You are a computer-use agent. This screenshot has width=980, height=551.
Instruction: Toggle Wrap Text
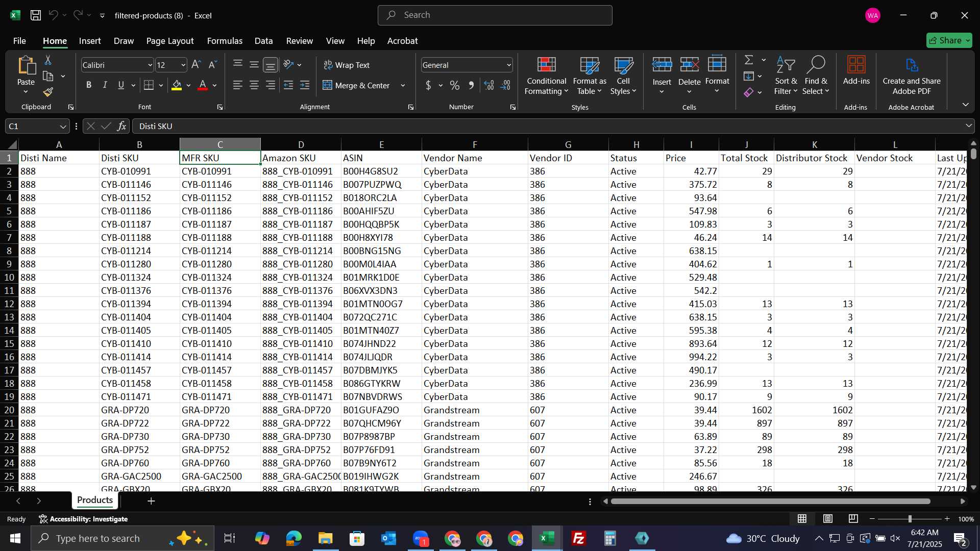(x=347, y=65)
